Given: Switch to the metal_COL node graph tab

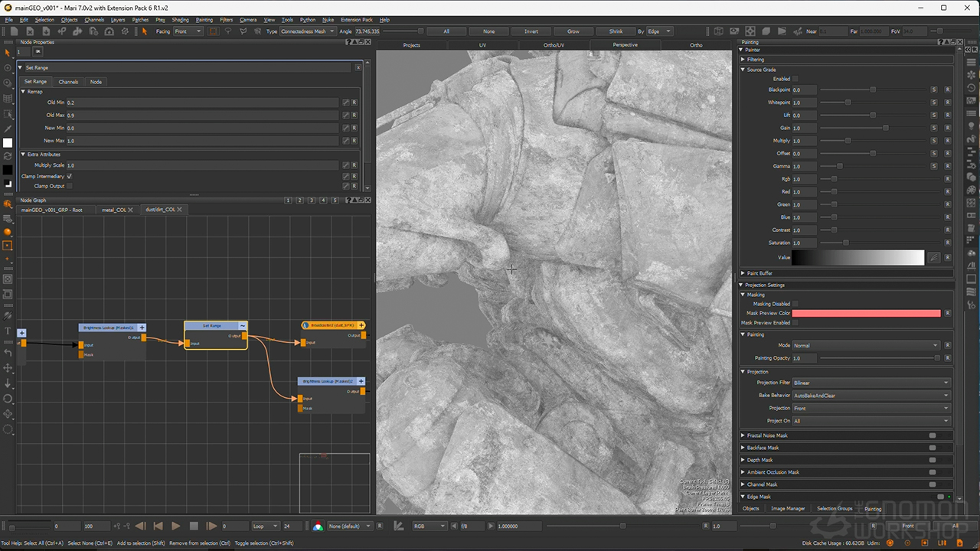Looking at the screenshot, I should 114,210.
